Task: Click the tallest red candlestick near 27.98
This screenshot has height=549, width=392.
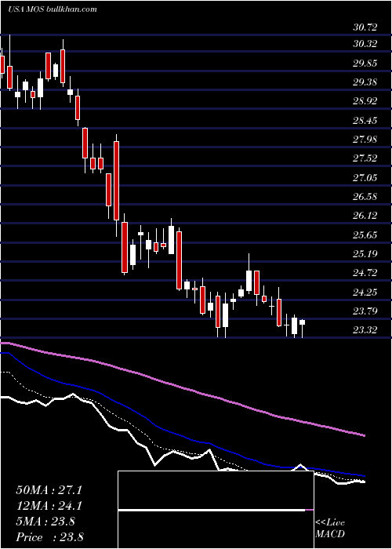Action: pos(117,180)
